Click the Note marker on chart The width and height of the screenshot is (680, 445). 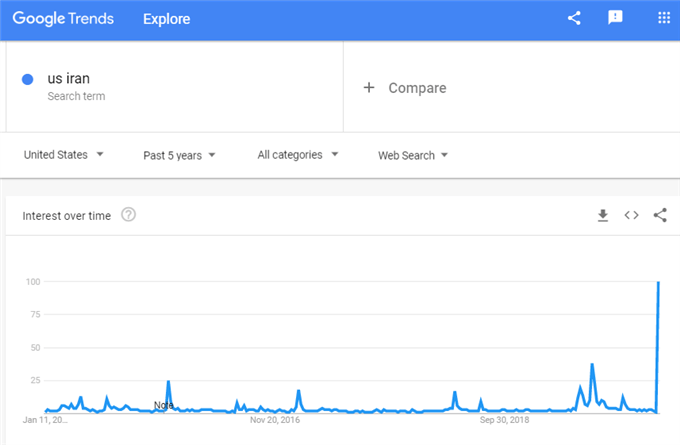click(164, 405)
